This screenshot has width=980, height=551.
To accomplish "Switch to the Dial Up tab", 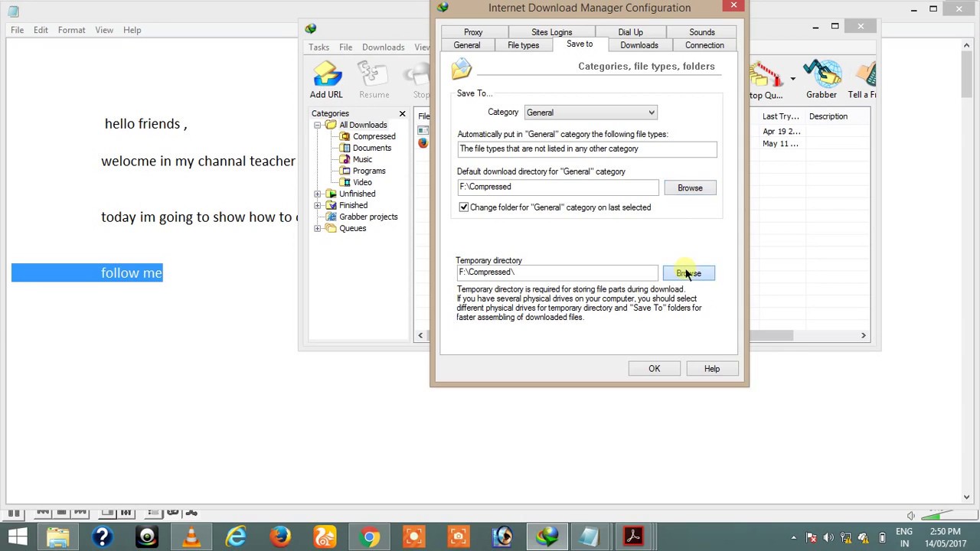I will (630, 32).
